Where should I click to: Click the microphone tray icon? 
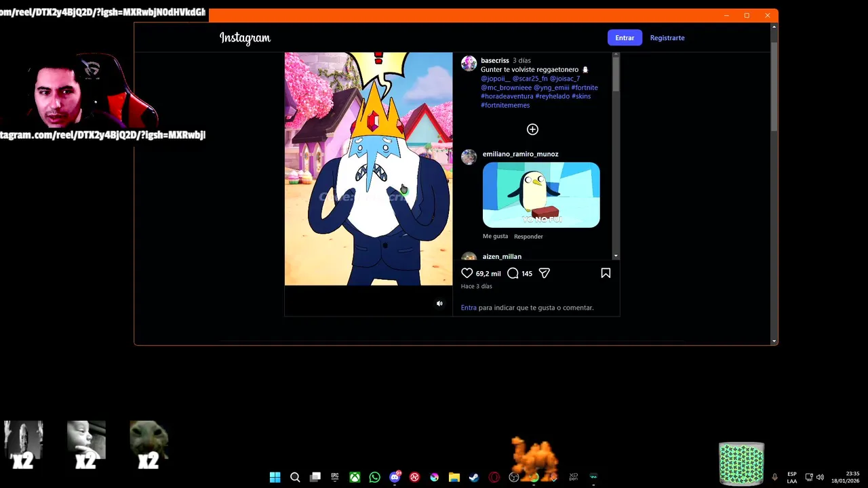coord(774,477)
